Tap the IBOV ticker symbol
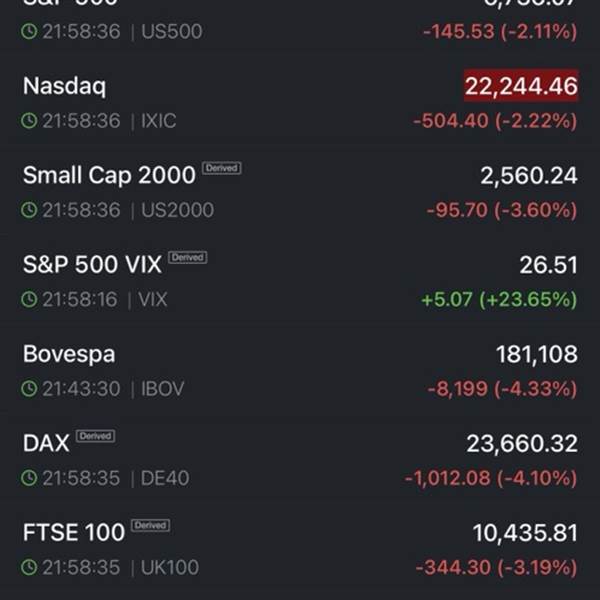600x600 pixels. tap(162, 389)
